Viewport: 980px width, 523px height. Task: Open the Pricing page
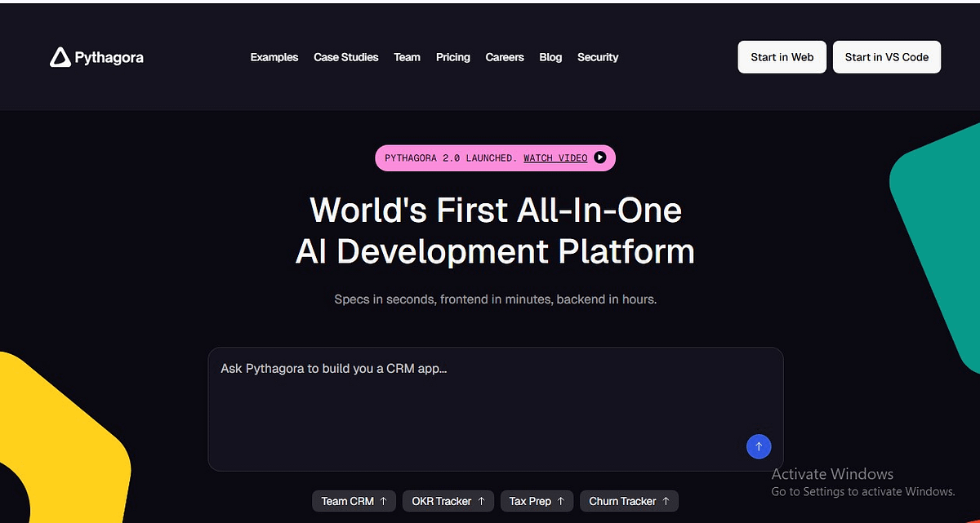tap(453, 57)
